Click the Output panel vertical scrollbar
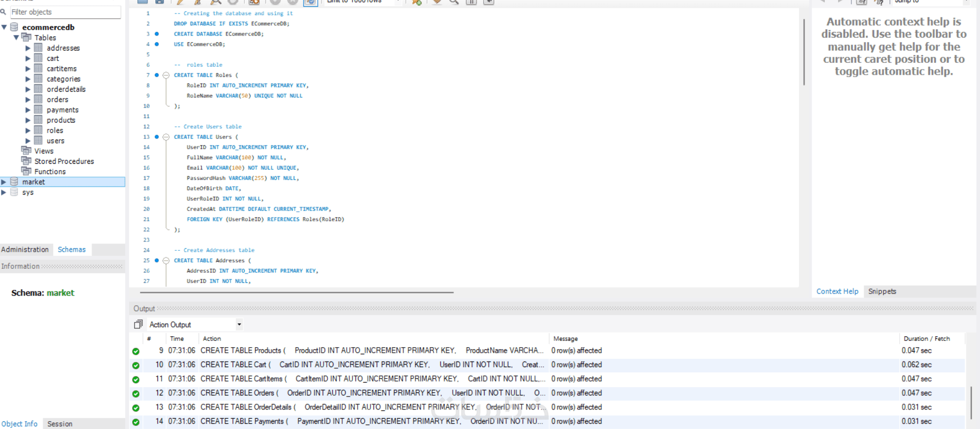This screenshot has width=980, height=429. (x=971, y=403)
